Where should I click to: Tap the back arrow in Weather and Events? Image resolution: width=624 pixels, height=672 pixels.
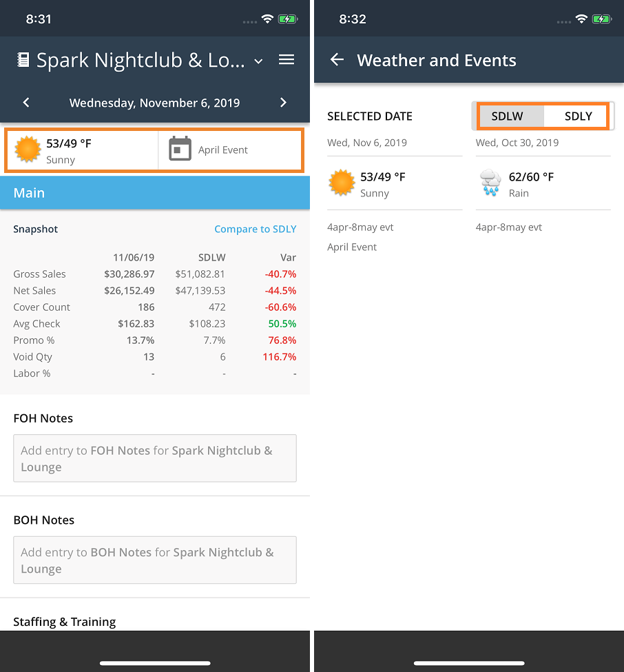(337, 60)
